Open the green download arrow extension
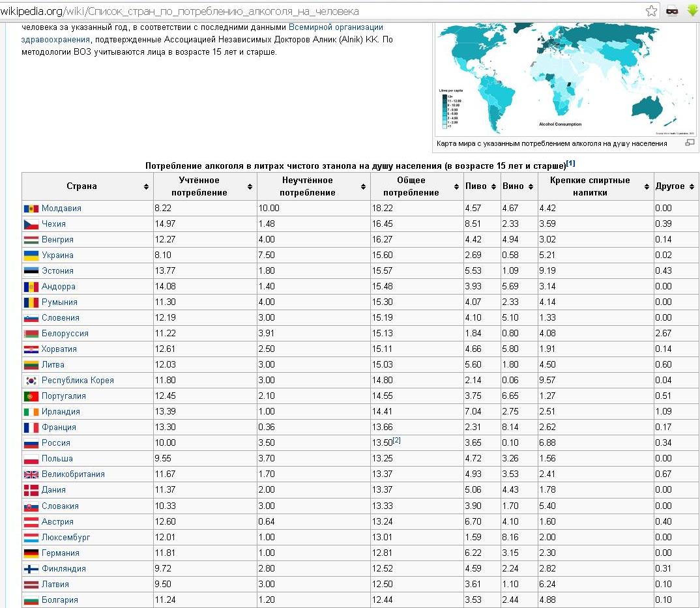The height and width of the screenshot is (608, 700). tap(692, 10)
